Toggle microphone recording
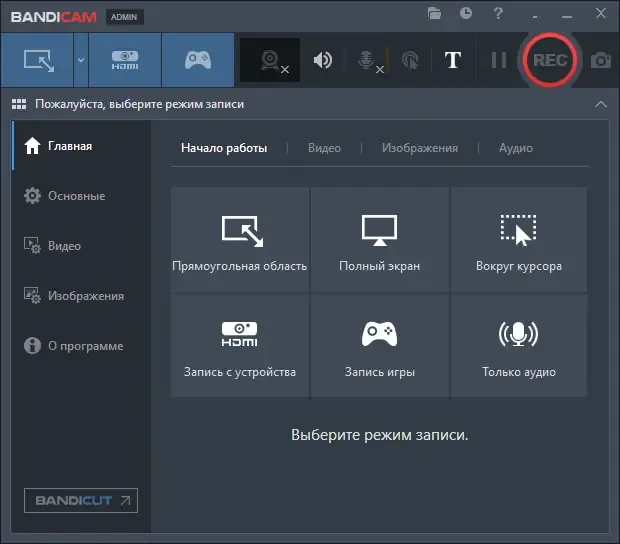Screen dimensions: 620x544 368,61
